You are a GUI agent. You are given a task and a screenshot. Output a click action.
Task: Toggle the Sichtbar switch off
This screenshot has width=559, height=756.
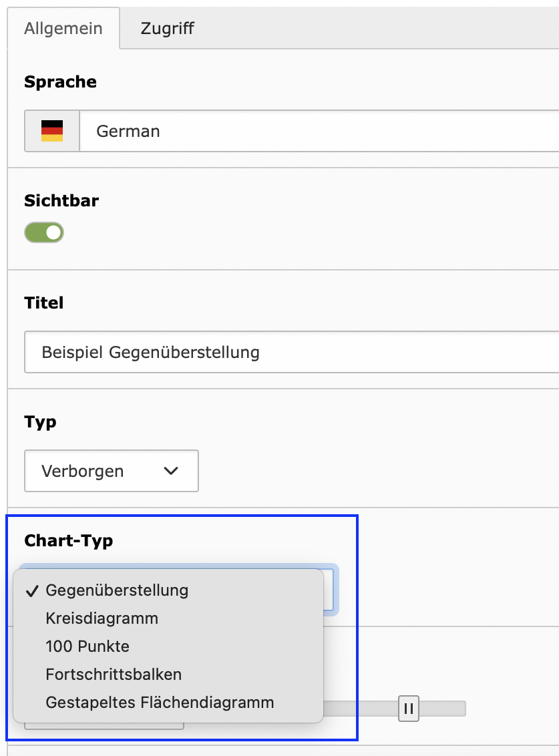coord(44,232)
